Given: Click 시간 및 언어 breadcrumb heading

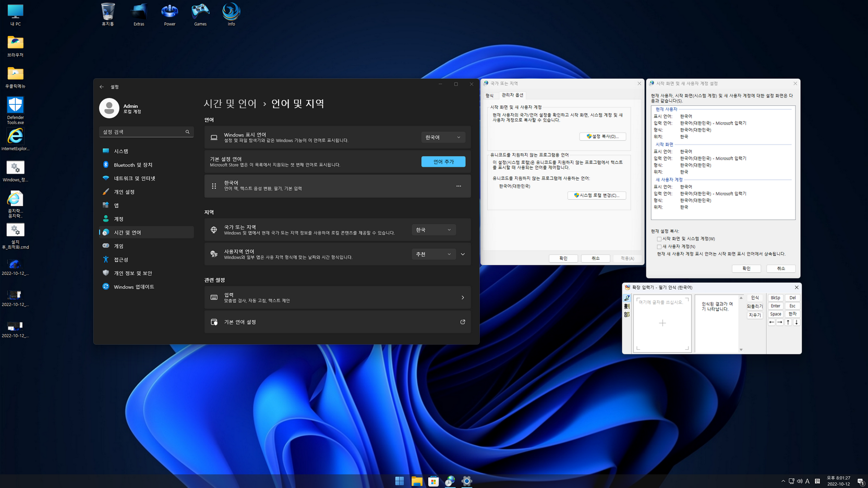Looking at the screenshot, I should click(x=230, y=104).
